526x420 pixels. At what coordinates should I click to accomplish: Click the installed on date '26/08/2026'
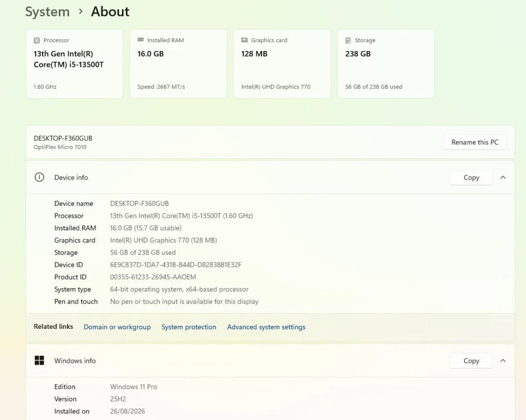point(128,411)
